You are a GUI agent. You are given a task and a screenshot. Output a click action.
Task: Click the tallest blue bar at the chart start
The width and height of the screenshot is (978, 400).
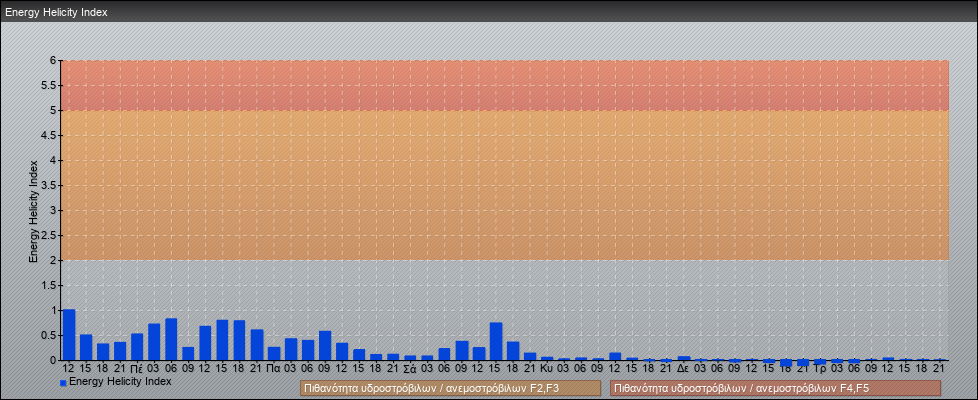69,335
